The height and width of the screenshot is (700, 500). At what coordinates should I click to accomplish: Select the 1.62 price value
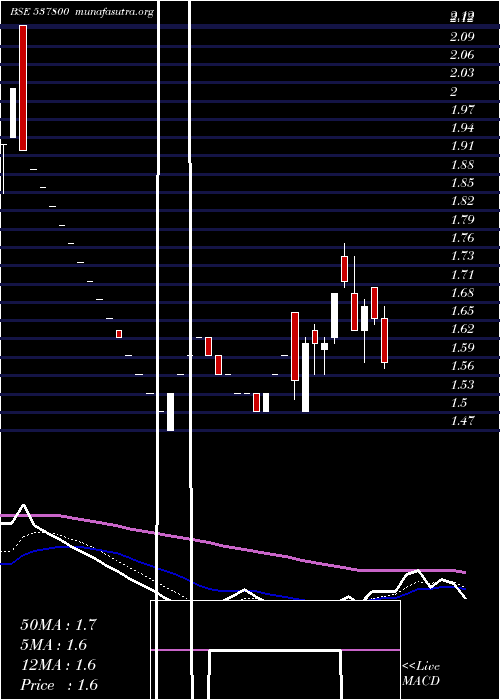(x=462, y=329)
